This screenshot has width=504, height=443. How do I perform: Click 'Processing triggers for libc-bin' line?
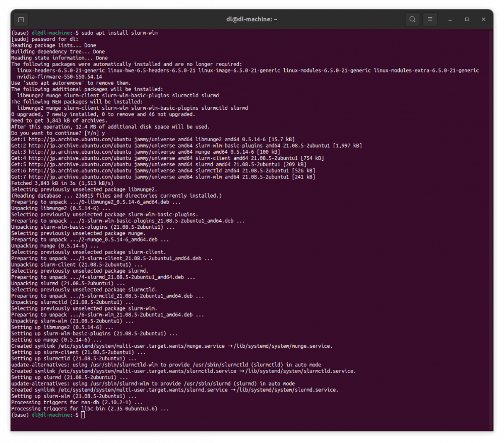point(90,409)
